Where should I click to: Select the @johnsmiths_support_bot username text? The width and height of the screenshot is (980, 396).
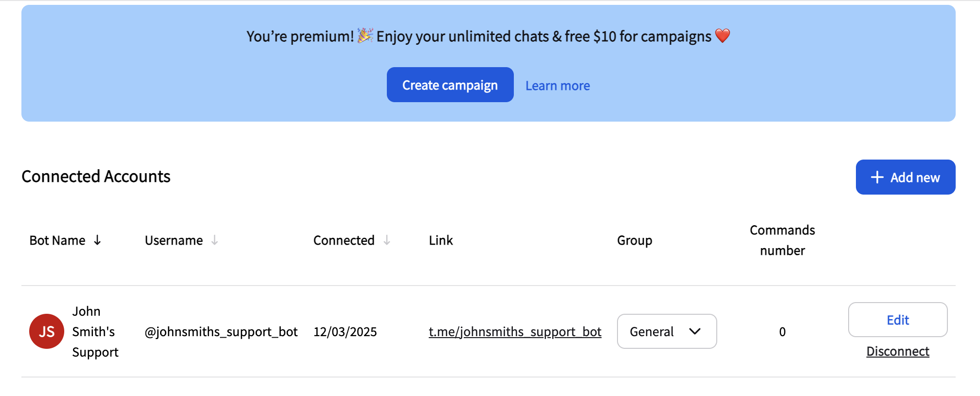click(x=221, y=332)
